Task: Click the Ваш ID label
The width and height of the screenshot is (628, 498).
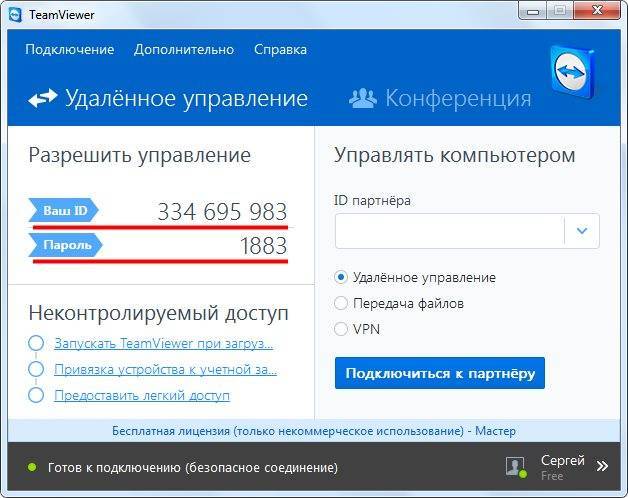Action: [x=63, y=210]
